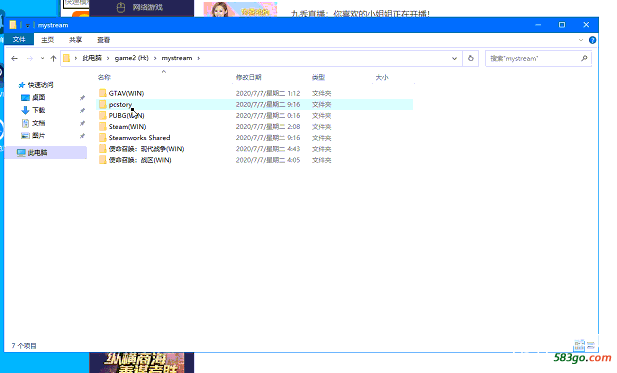Select the PUBG(WIN) folder name

(126, 116)
